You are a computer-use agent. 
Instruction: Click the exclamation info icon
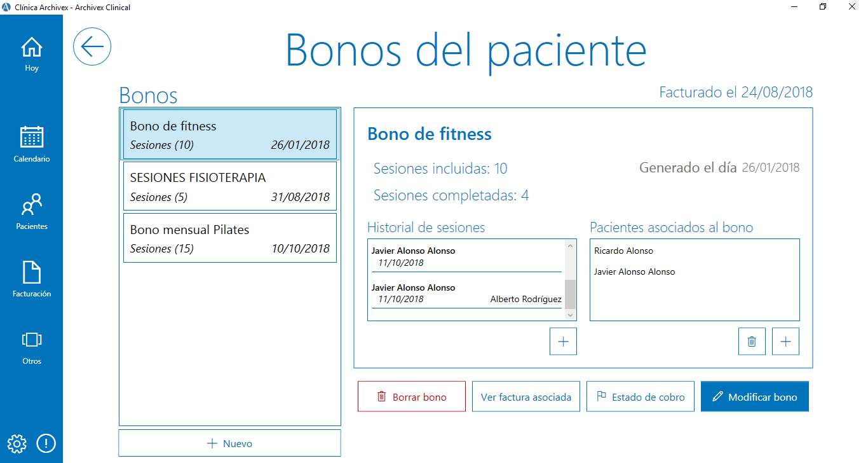tap(46, 443)
